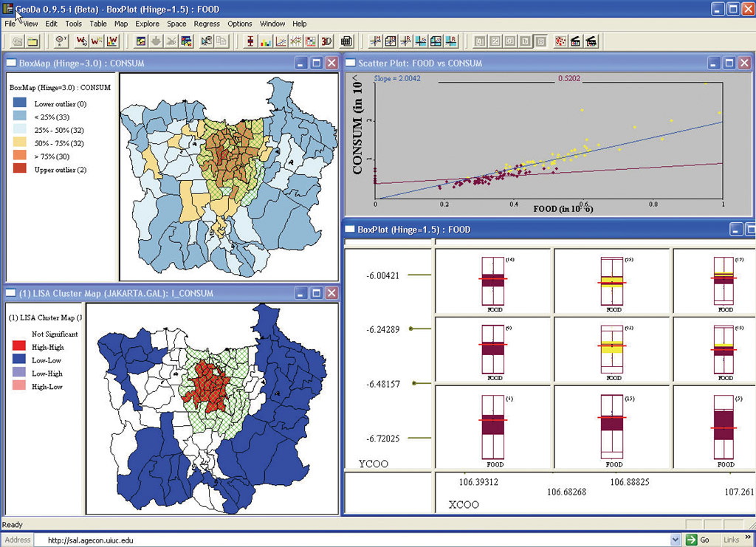Click the layered duplicate map icon
756x547 pixels.
(x=186, y=41)
